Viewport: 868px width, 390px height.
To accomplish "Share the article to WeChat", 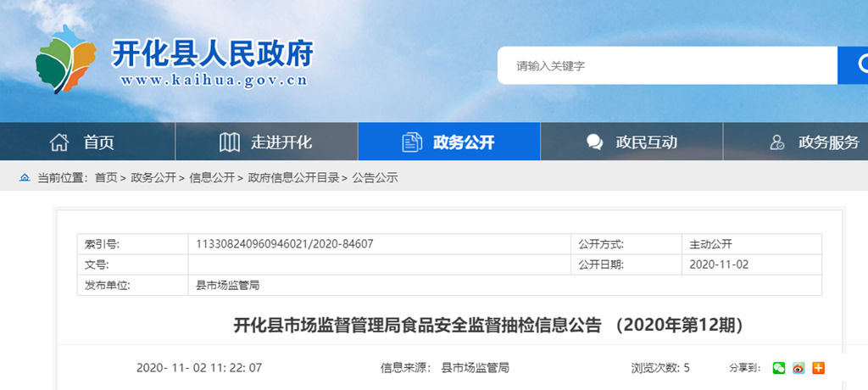I will [779, 368].
